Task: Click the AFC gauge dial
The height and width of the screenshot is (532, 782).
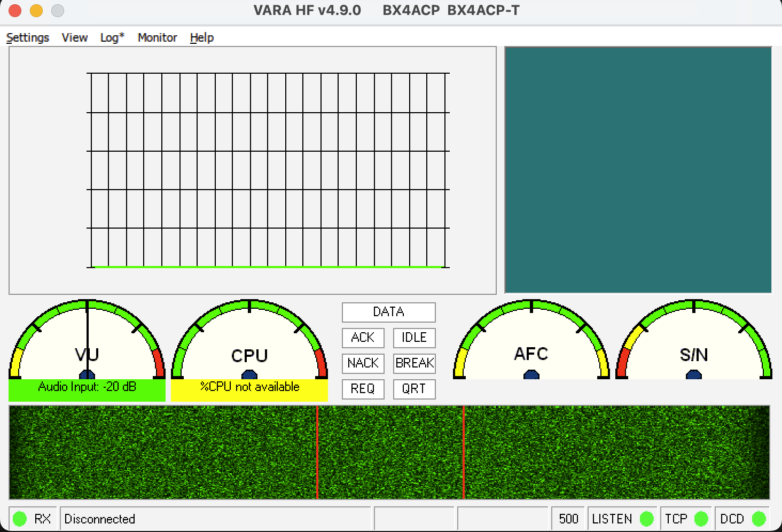Action: coord(531,342)
